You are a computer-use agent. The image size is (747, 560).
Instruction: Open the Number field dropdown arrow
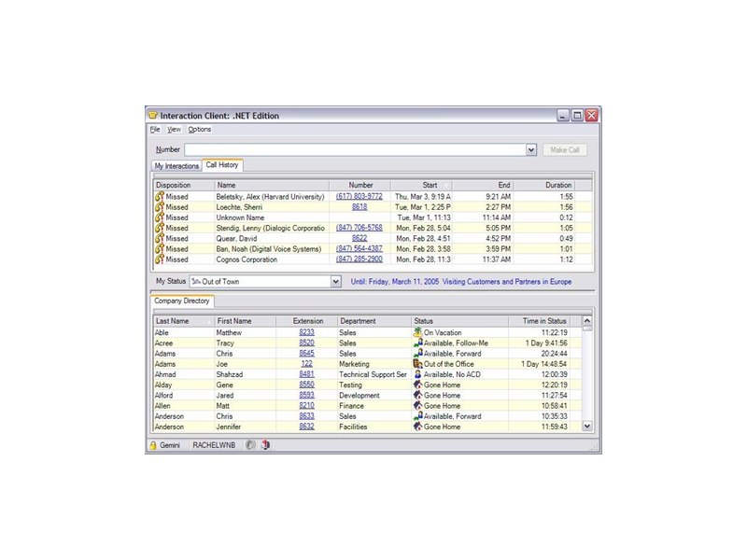click(x=531, y=149)
